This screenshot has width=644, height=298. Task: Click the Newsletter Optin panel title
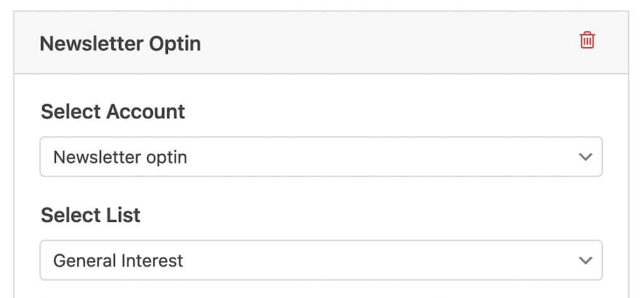[x=120, y=44]
